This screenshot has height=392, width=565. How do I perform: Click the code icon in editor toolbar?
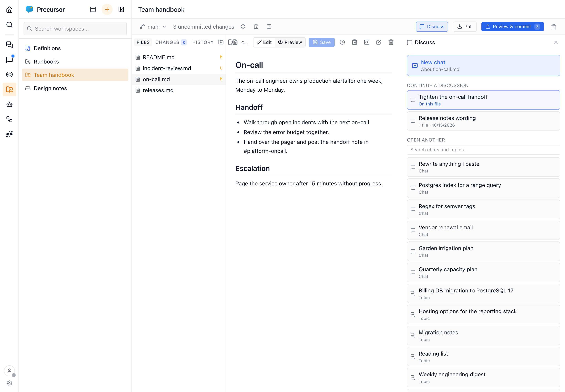(367, 42)
